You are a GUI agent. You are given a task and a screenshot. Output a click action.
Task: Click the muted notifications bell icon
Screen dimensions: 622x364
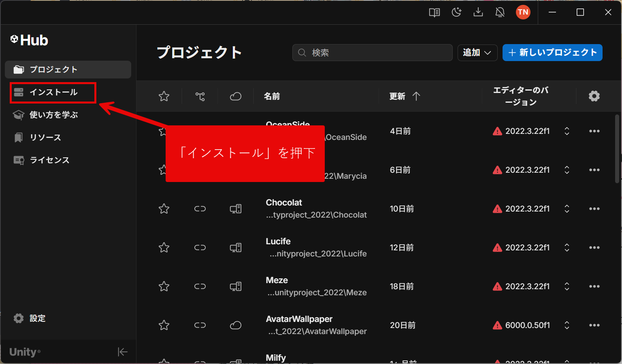point(500,12)
